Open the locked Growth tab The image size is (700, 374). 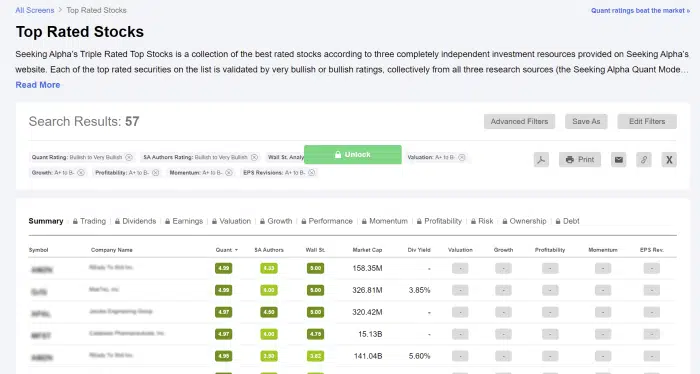pyautogui.click(x=276, y=221)
